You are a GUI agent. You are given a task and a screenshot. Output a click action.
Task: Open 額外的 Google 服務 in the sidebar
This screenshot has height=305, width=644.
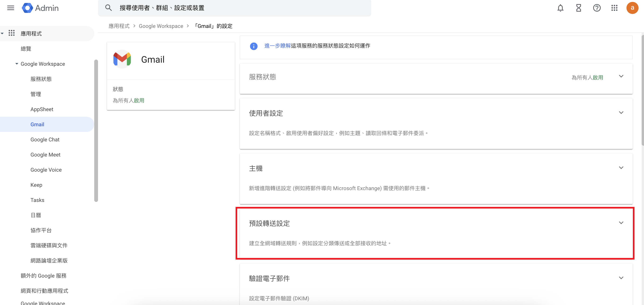(x=44, y=276)
